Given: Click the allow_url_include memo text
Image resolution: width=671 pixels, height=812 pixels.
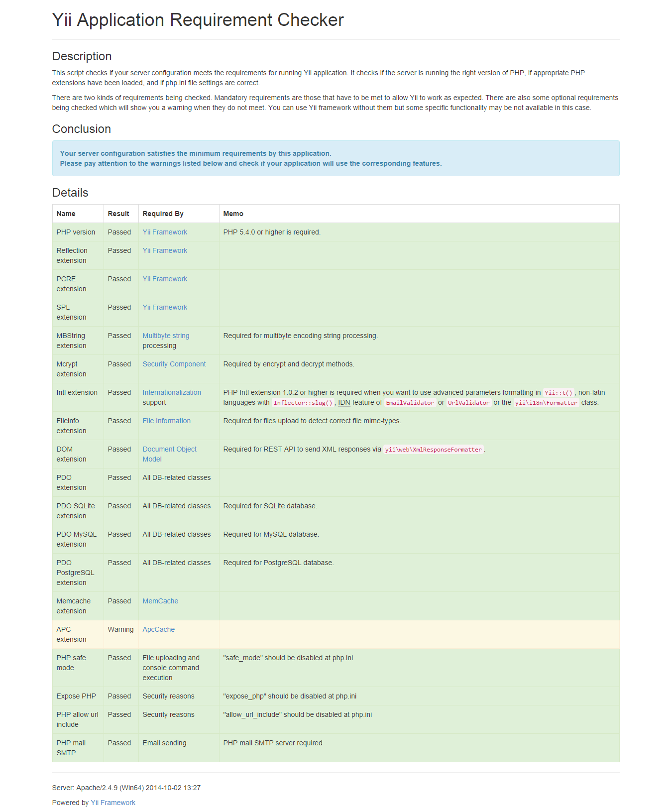Looking at the screenshot, I should (298, 714).
